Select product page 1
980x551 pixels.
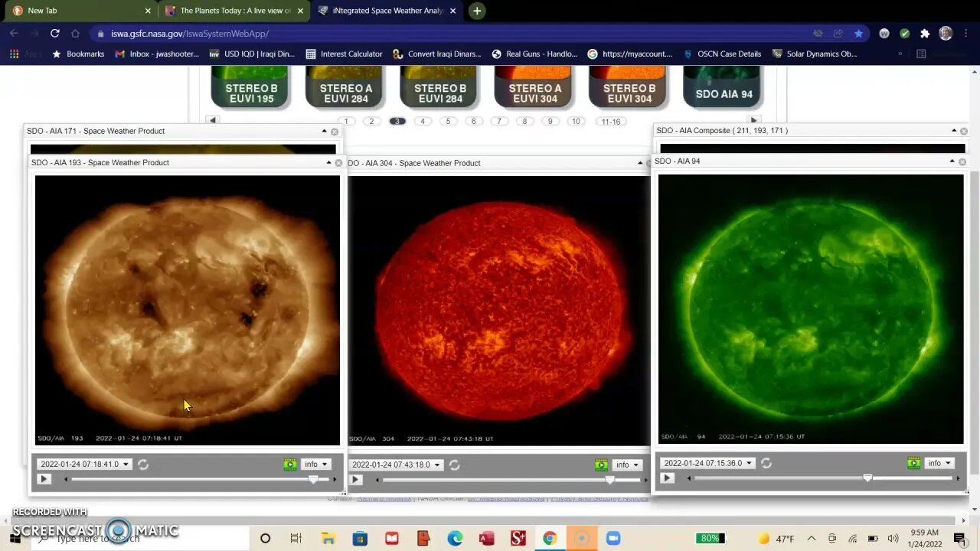(x=346, y=122)
